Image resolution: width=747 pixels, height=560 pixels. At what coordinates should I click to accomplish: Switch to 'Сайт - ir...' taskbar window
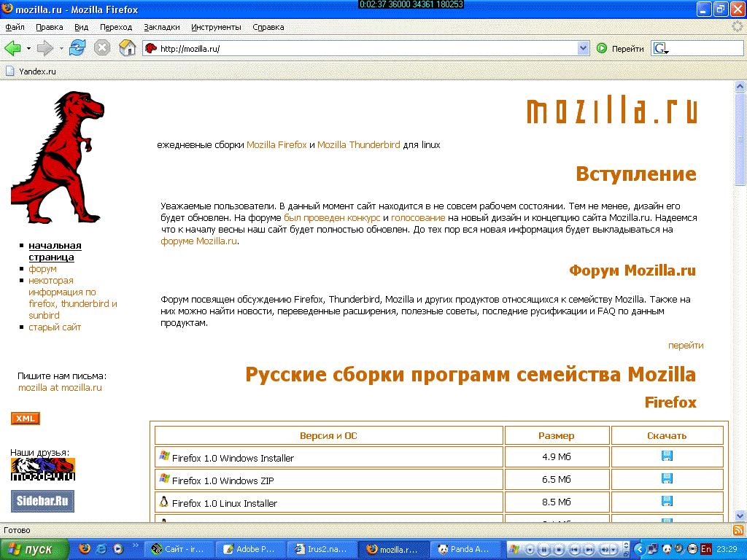(x=179, y=549)
